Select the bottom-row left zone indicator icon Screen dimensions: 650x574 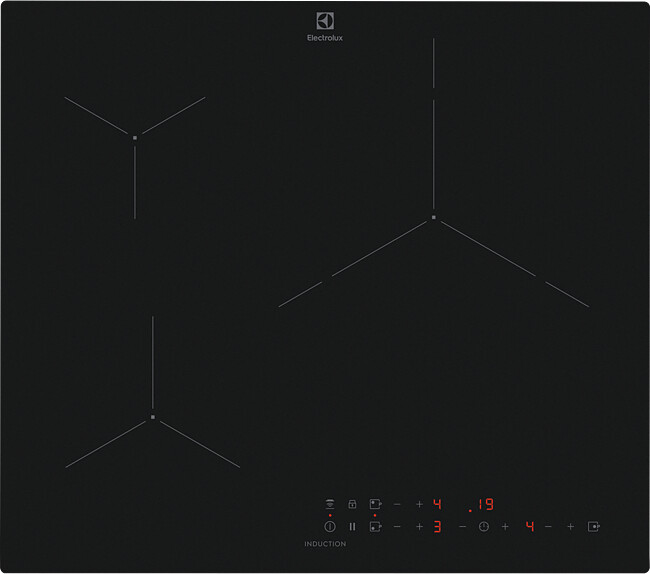point(375,526)
